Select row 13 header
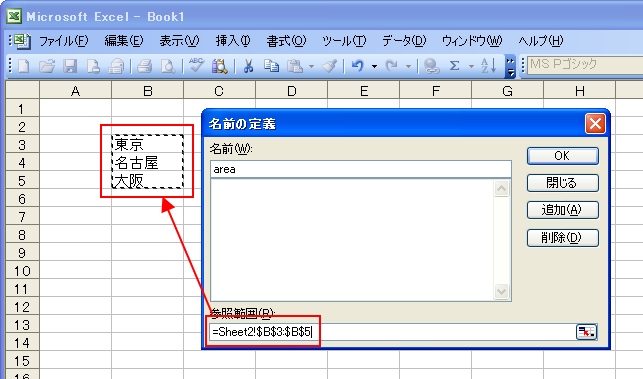The height and width of the screenshot is (379, 643). (x=22, y=324)
